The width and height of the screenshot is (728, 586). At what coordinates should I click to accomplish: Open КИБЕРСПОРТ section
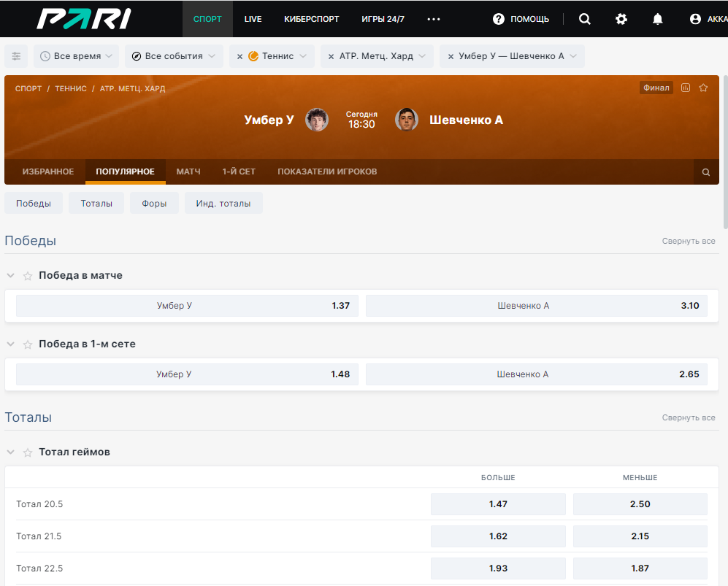[312, 19]
